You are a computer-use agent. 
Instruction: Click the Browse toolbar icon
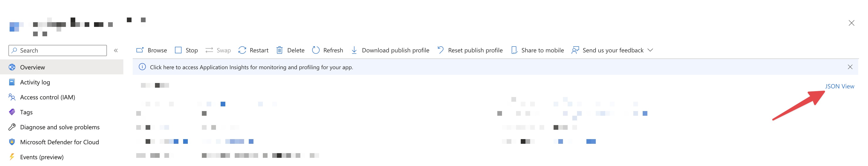pyautogui.click(x=140, y=50)
